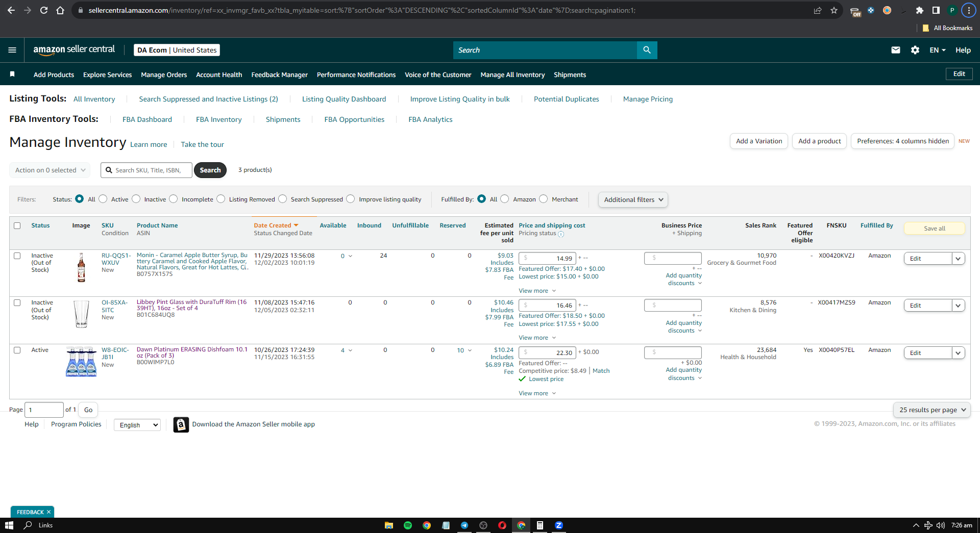This screenshot has width=980, height=533.
Task: Expand Reserved quantity chevron for Dawn row
Action: [470, 350]
